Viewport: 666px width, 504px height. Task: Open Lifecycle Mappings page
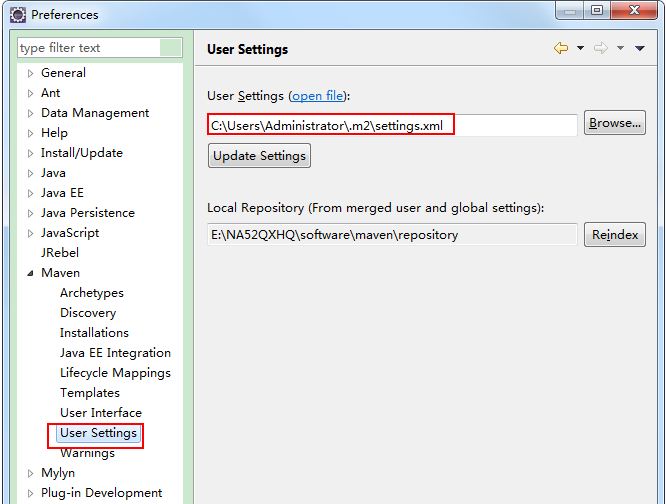click(x=115, y=372)
